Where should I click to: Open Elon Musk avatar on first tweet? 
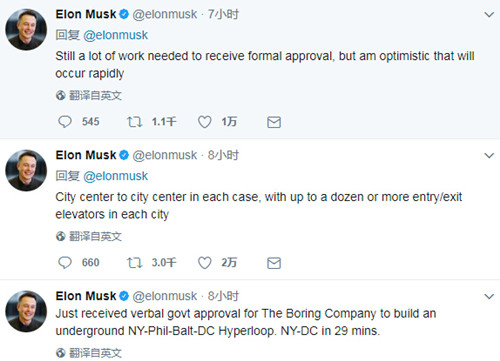click(26, 29)
